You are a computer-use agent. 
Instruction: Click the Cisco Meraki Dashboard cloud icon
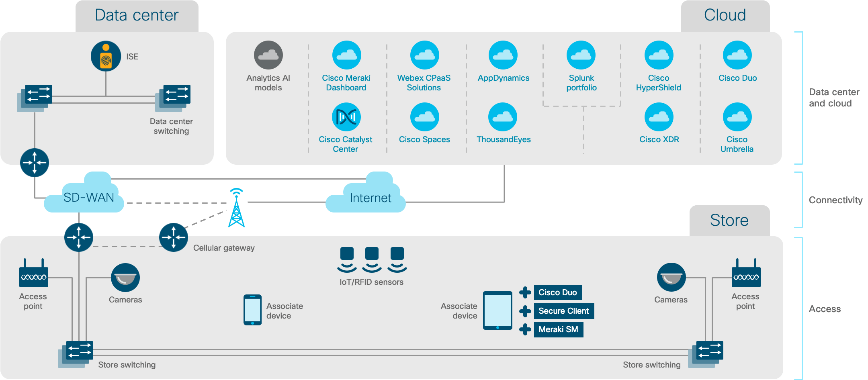(x=346, y=55)
